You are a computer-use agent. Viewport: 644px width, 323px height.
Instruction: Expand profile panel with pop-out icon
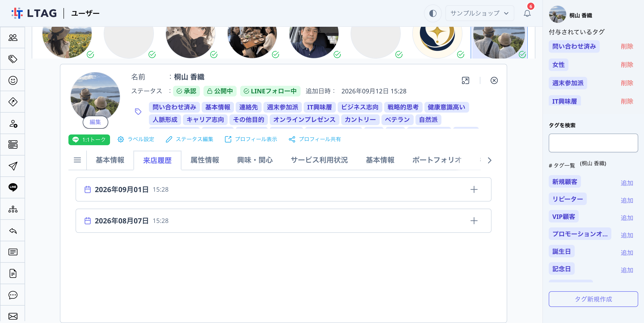click(465, 80)
